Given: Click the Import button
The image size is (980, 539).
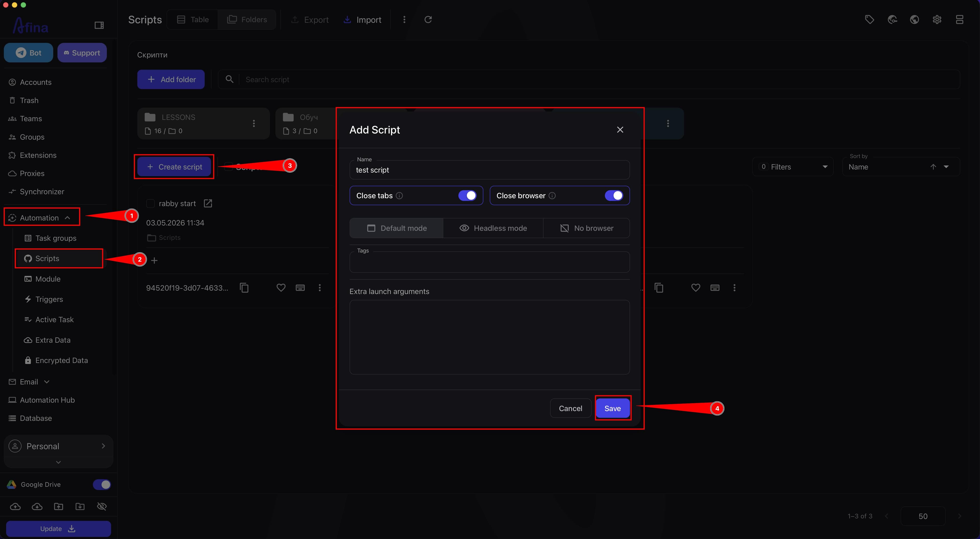Looking at the screenshot, I should pyautogui.click(x=362, y=19).
